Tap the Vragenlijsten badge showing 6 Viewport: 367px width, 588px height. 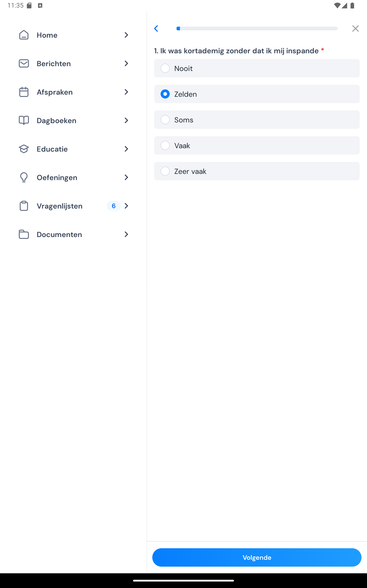pos(114,206)
